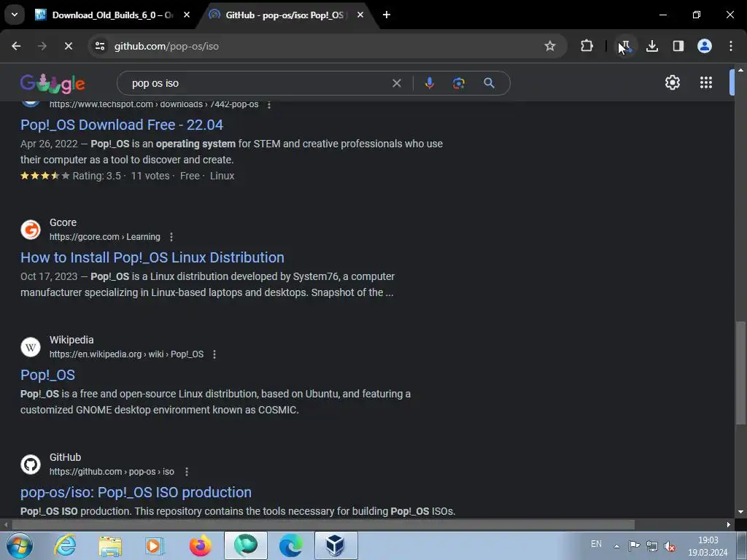The image size is (747, 560).
Task: Open Chrome three-dot menu
Action: pyautogui.click(x=730, y=46)
